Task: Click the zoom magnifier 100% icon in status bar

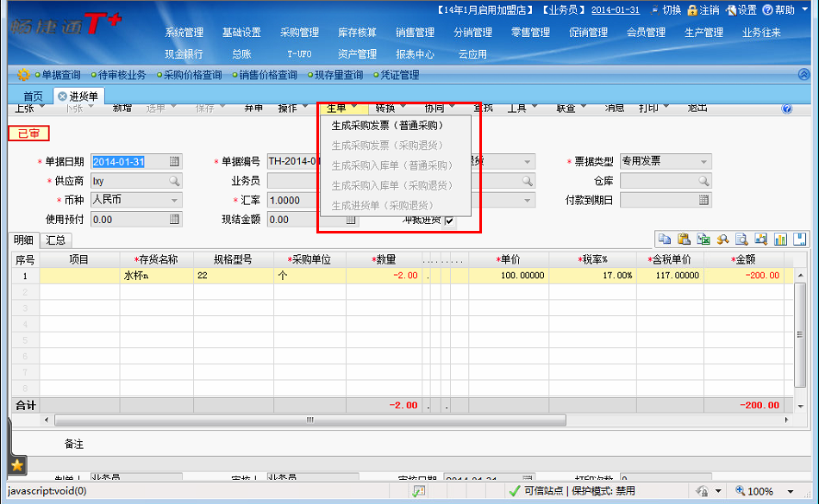Action: 741,490
